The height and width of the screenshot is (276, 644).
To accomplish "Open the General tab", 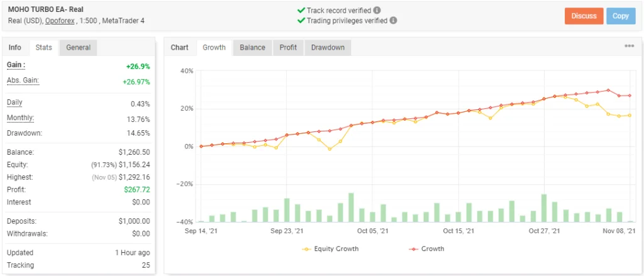I will (78, 47).
